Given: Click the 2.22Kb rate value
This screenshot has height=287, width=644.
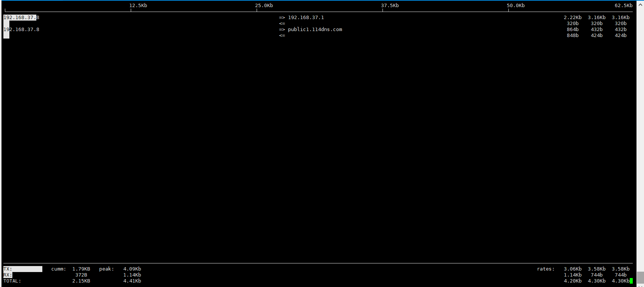Looking at the screenshot, I should [573, 18].
